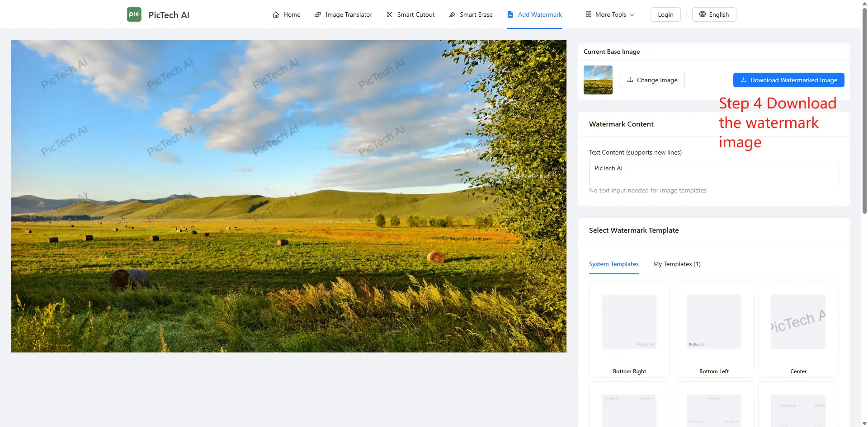Screen dimensions: 868x427
Task: Click the Image Translator icon
Action: coord(318,14)
